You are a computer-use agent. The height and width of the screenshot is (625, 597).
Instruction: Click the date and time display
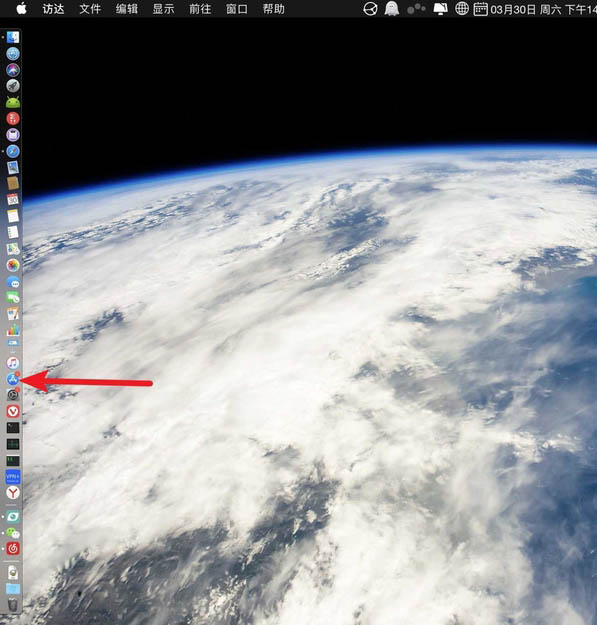pyautogui.click(x=543, y=9)
